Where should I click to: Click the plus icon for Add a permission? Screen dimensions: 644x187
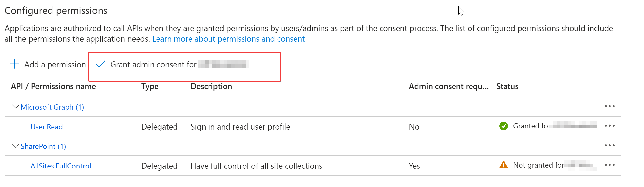pyautogui.click(x=15, y=64)
